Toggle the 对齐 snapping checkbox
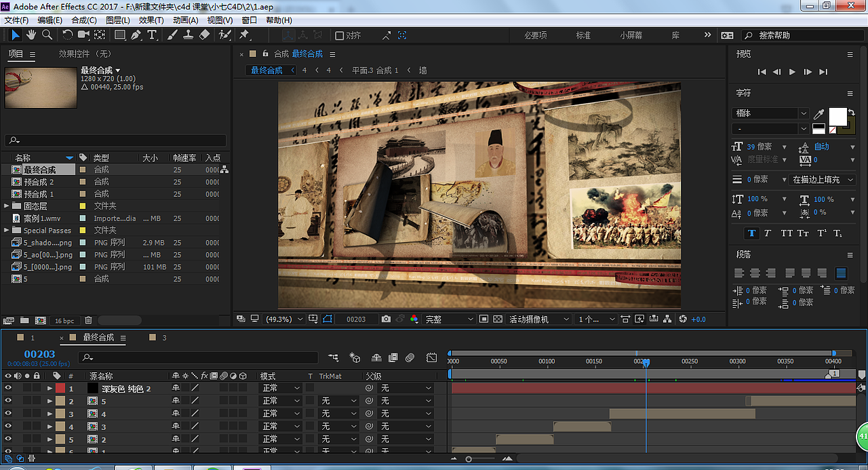Screen dimensions: 868x470 [x=340, y=35]
